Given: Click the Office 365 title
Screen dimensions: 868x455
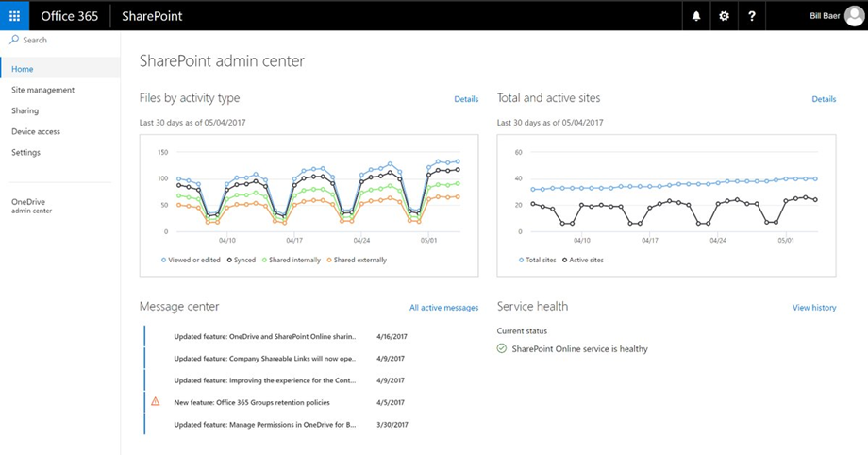Looking at the screenshot, I should [69, 16].
